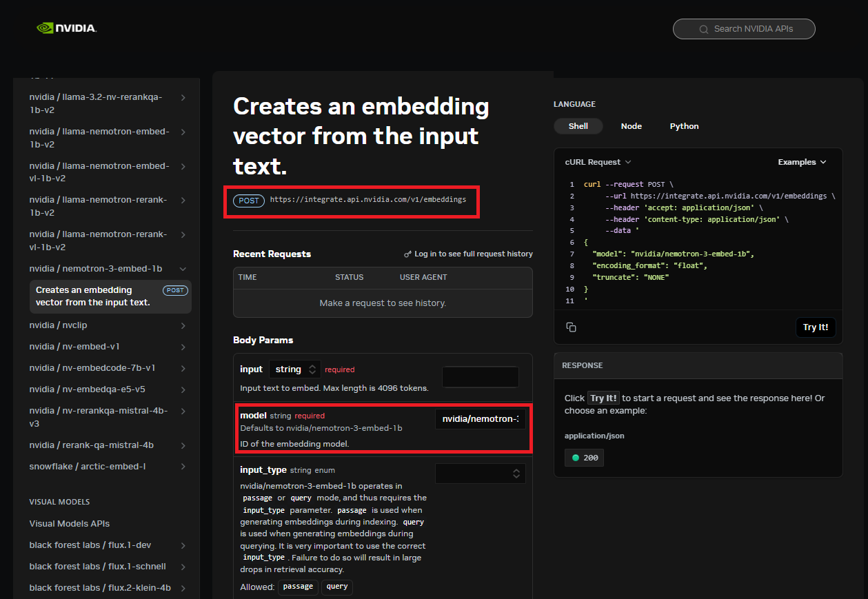Viewport: 868px width, 599px height.
Task: Click 'Make a request to see history.' text
Action: (x=383, y=303)
